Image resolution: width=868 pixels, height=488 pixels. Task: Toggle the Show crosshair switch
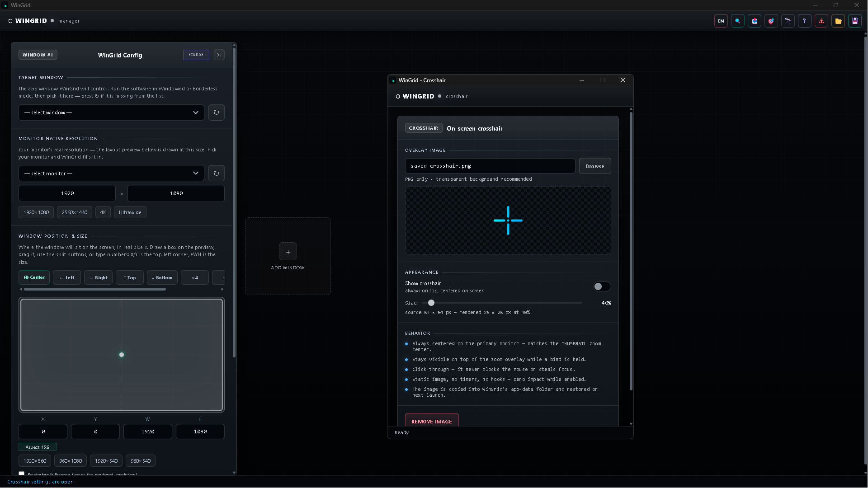[x=602, y=286]
